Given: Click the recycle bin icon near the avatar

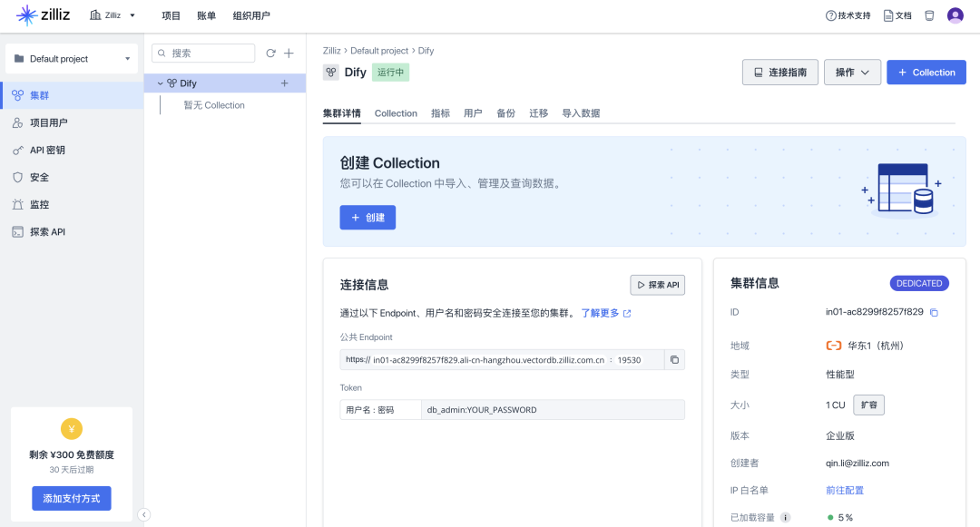Looking at the screenshot, I should pos(929,15).
